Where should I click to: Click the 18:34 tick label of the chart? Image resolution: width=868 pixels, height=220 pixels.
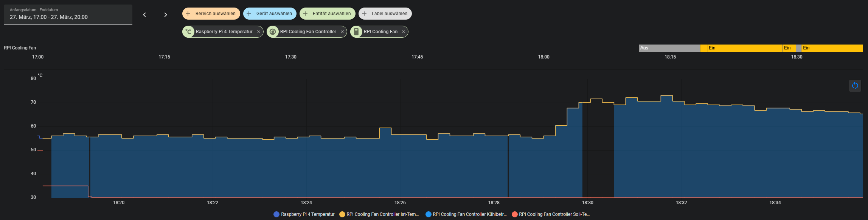[775, 203]
